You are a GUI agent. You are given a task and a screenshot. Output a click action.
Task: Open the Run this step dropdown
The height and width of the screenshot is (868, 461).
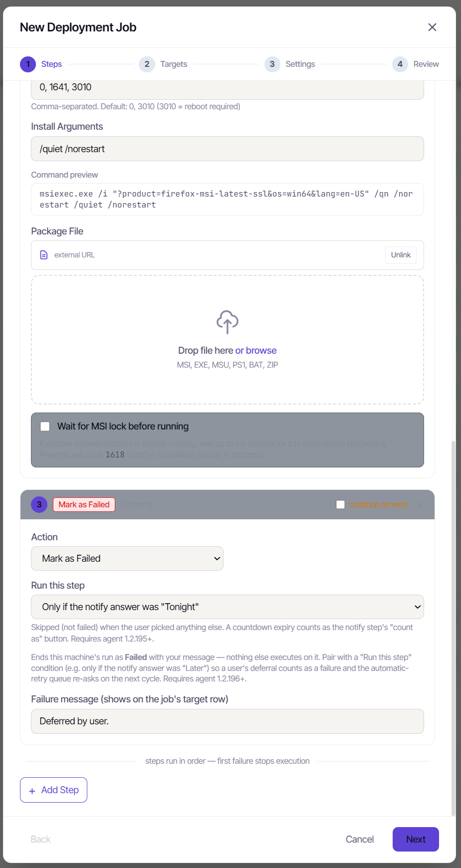coord(228,607)
